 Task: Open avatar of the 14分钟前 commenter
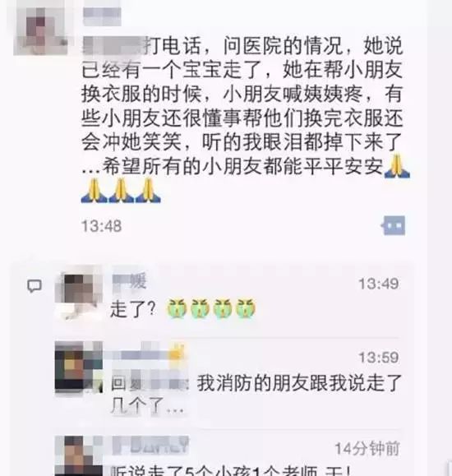pos(79,456)
